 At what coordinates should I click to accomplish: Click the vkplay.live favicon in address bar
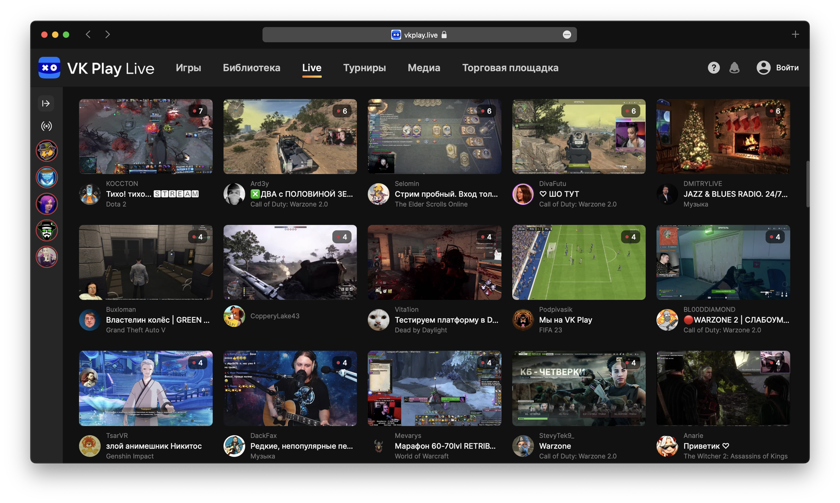396,35
